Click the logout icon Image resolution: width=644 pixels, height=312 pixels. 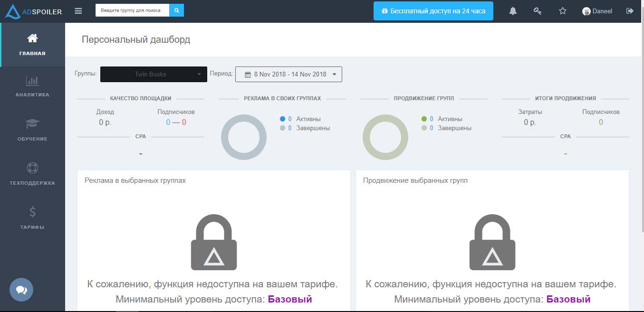click(x=630, y=11)
